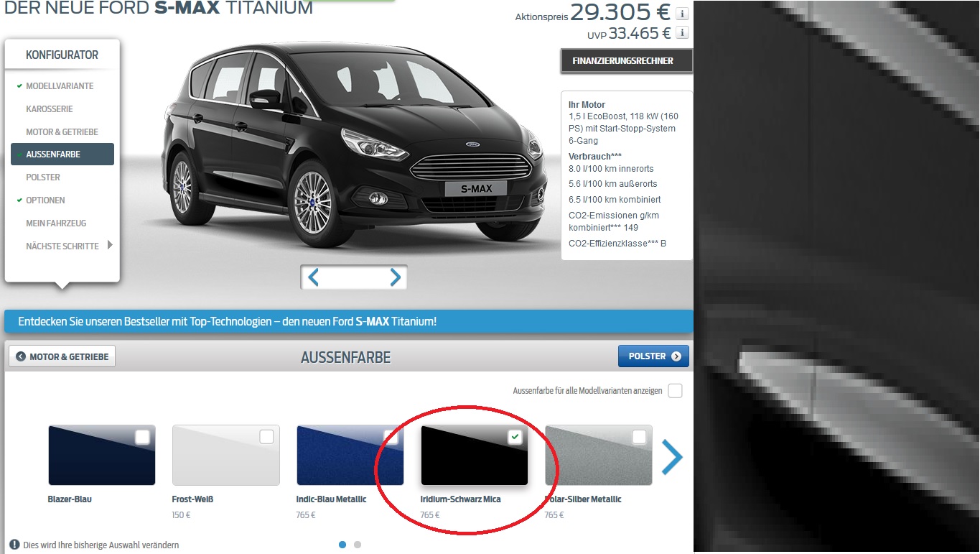Screen dimensions: 980x554
Task: Click 'CO2-Effizienzklasse*** B' text
Action: coord(617,244)
